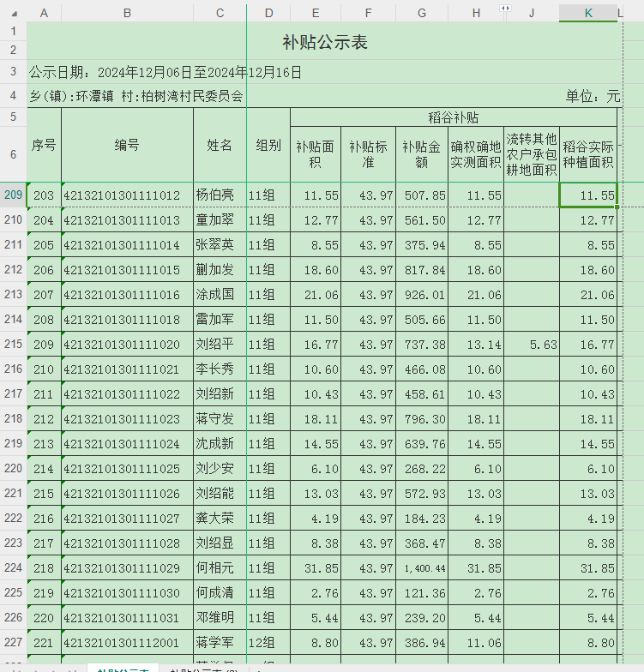Select the highlighted column K header

click(x=588, y=14)
